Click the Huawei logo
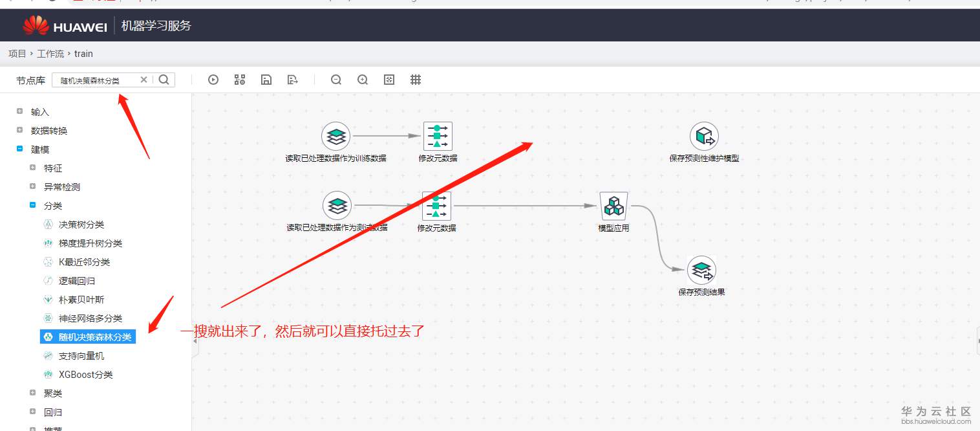Viewport: 980px width, 431px height. pyautogui.click(x=64, y=26)
